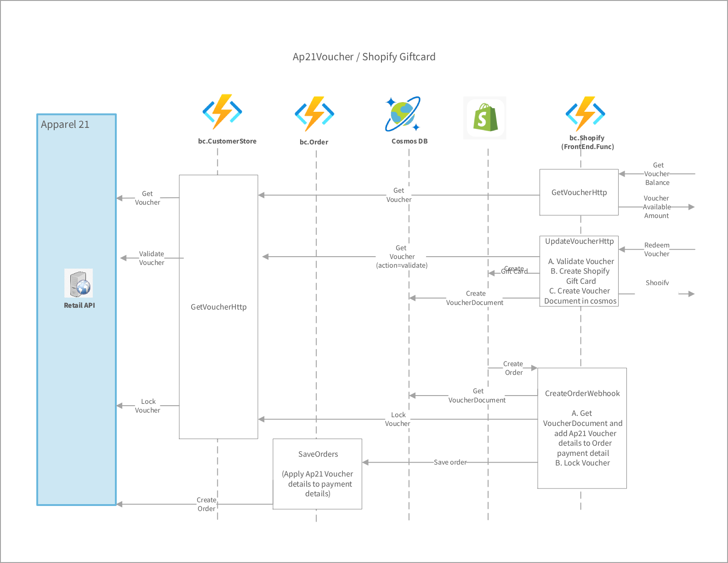Image resolution: width=728 pixels, height=563 pixels.
Task: Select the tall GetVoucherHttp box under bc.CustomerStore
Action: [218, 307]
